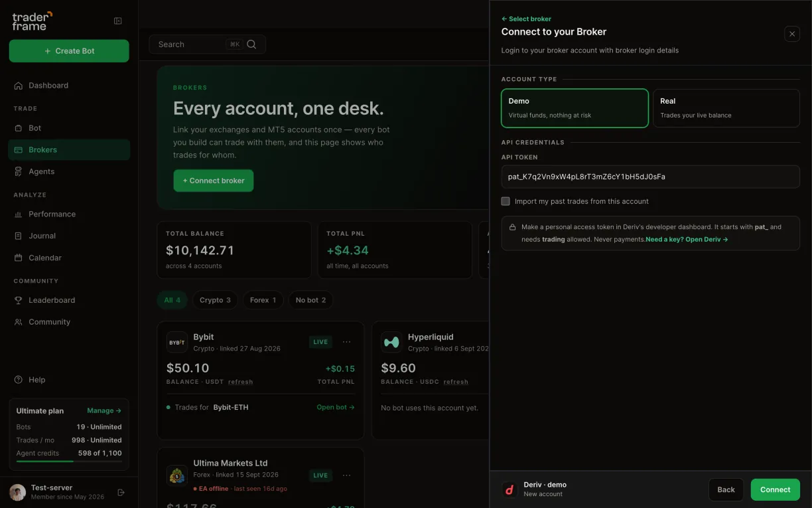
Task: Click the Hyperliquid broker logo
Action: coord(391,343)
